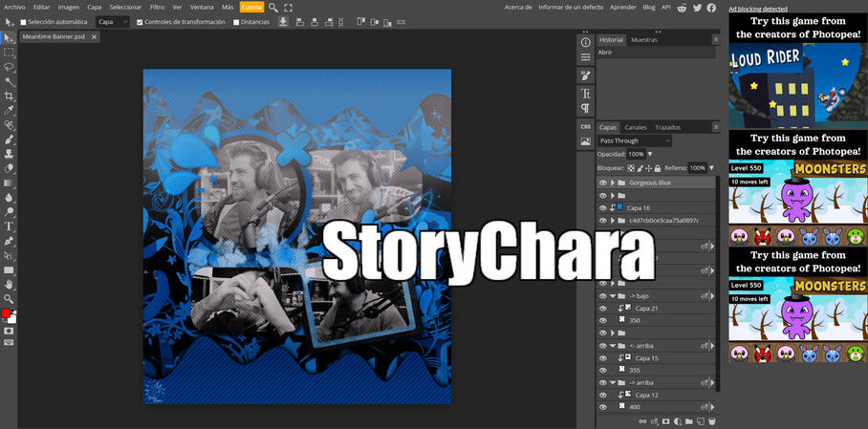
Task: Toggle fullscreen mode icon
Action: coord(288,8)
